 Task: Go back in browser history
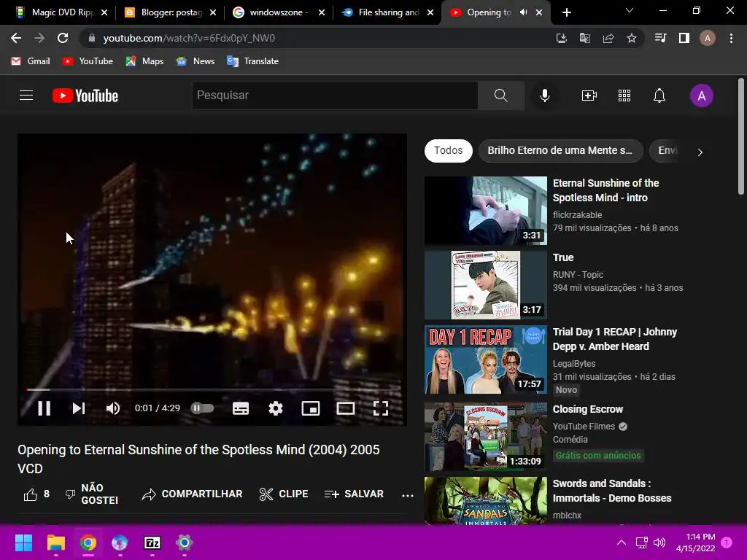[x=16, y=38]
